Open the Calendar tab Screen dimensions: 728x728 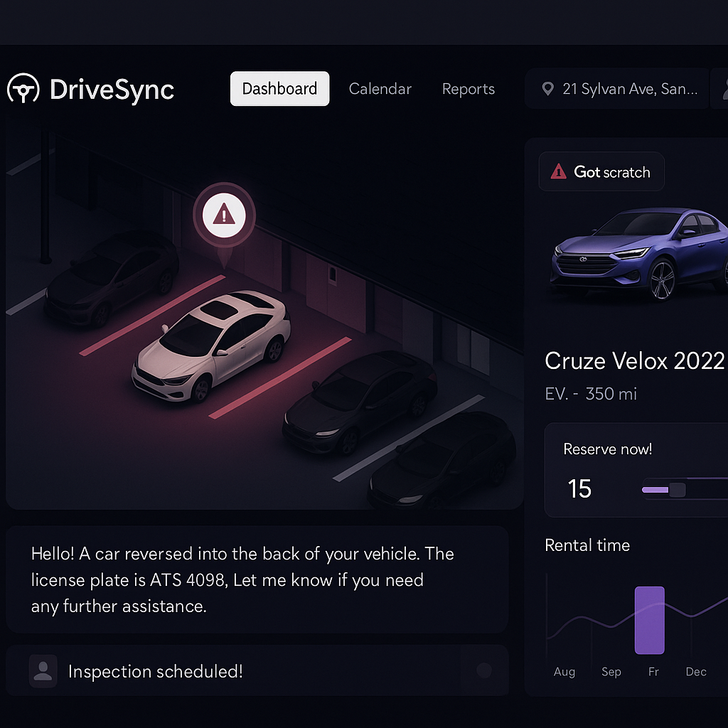point(380,88)
